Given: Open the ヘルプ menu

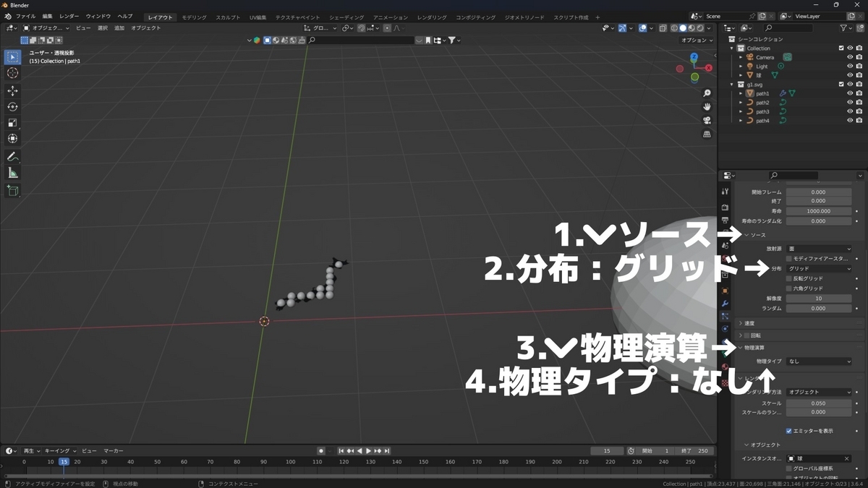Looking at the screenshot, I should pyautogui.click(x=125, y=17).
